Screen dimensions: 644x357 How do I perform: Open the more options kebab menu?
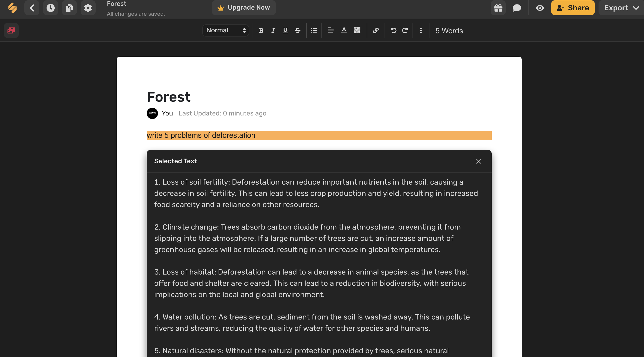(420, 30)
